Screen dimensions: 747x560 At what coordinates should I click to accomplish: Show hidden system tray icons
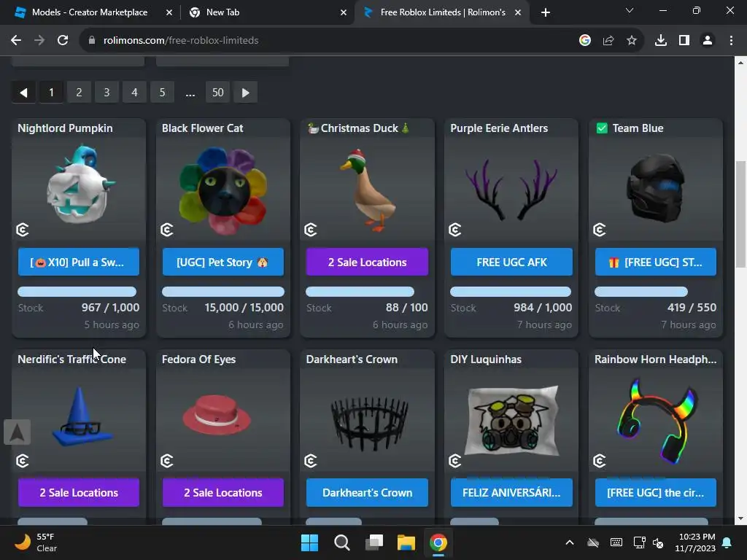pyautogui.click(x=569, y=542)
